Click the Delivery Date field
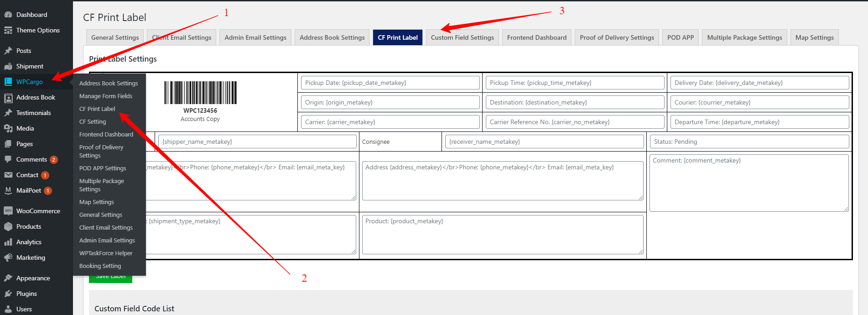Screen dimensions: 868x315 (759, 83)
